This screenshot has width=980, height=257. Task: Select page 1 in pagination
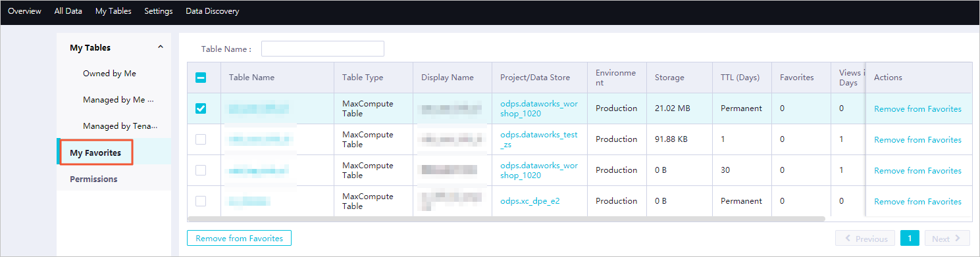[x=910, y=239]
